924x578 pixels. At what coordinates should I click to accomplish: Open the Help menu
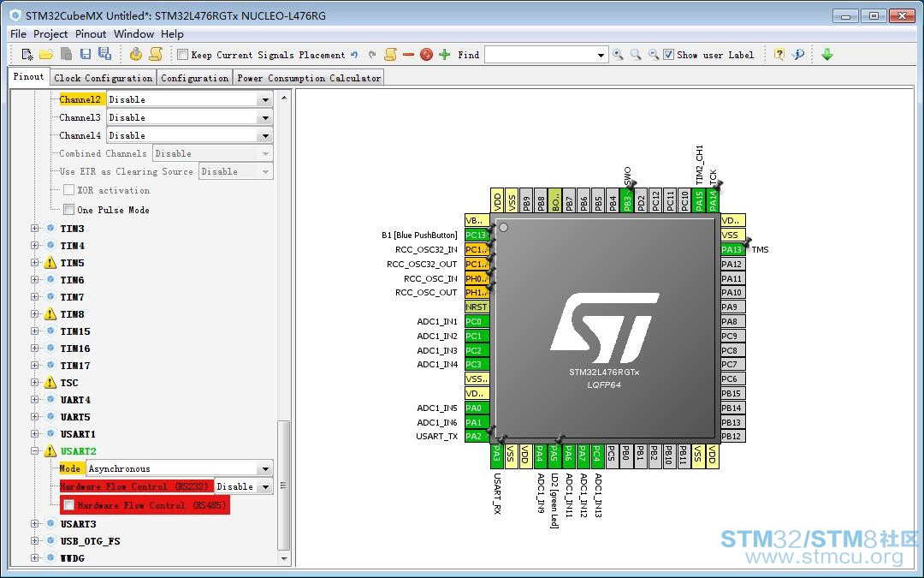172,34
